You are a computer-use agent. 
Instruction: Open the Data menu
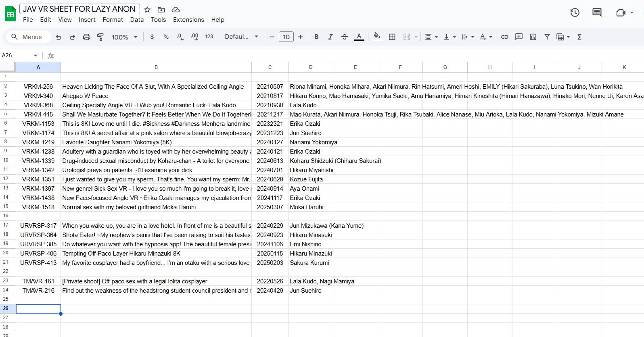coord(137,20)
